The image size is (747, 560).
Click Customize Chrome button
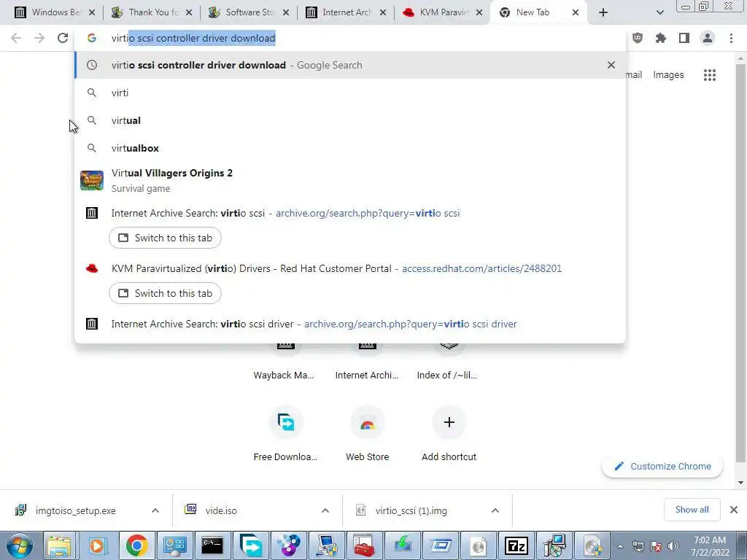coord(662,466)
